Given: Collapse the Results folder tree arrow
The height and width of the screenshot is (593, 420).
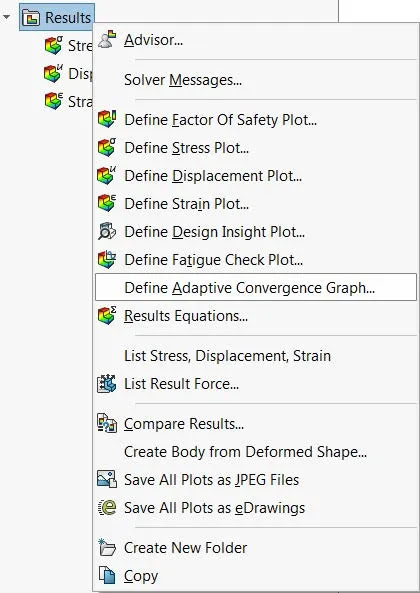Looking at the screenshot, I should (6, 17).
